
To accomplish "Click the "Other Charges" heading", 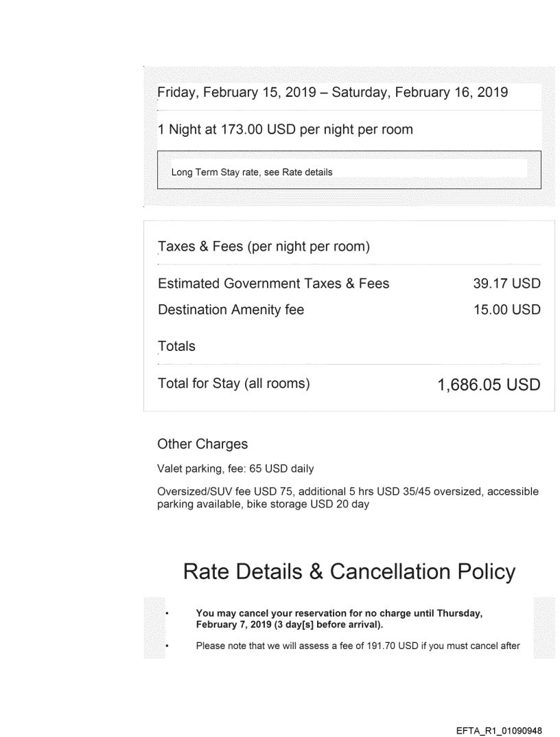I will [x=202, y=444].
